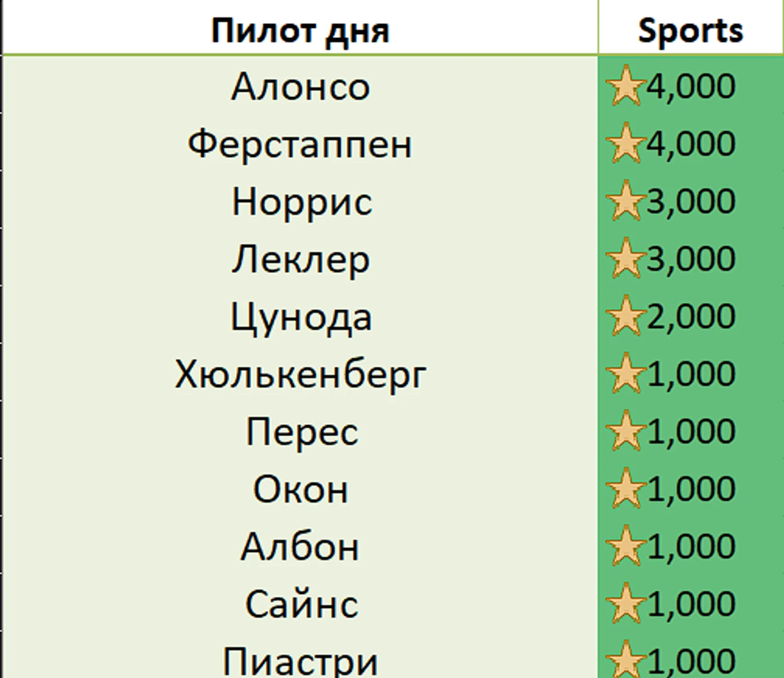
Task: Click the star icon next to Алонсо's rating
Action: [625, 86]
